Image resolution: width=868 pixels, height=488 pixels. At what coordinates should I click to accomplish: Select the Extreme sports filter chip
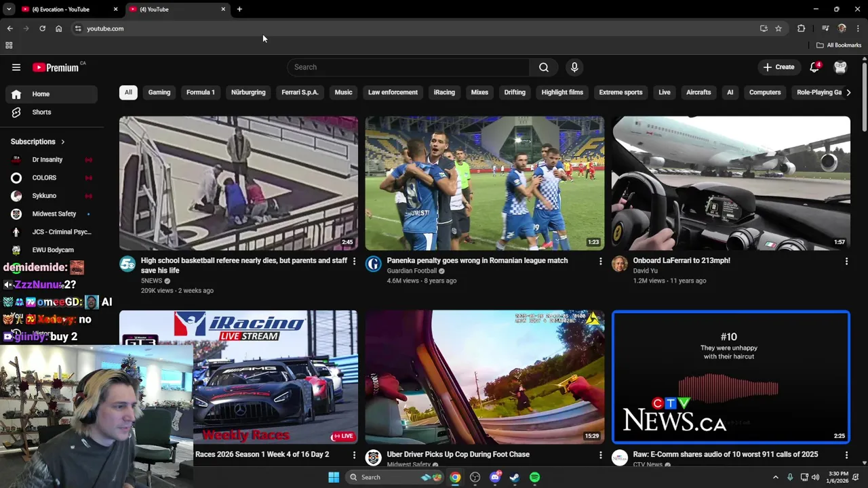pyautogui.click(x=620, y=92)
